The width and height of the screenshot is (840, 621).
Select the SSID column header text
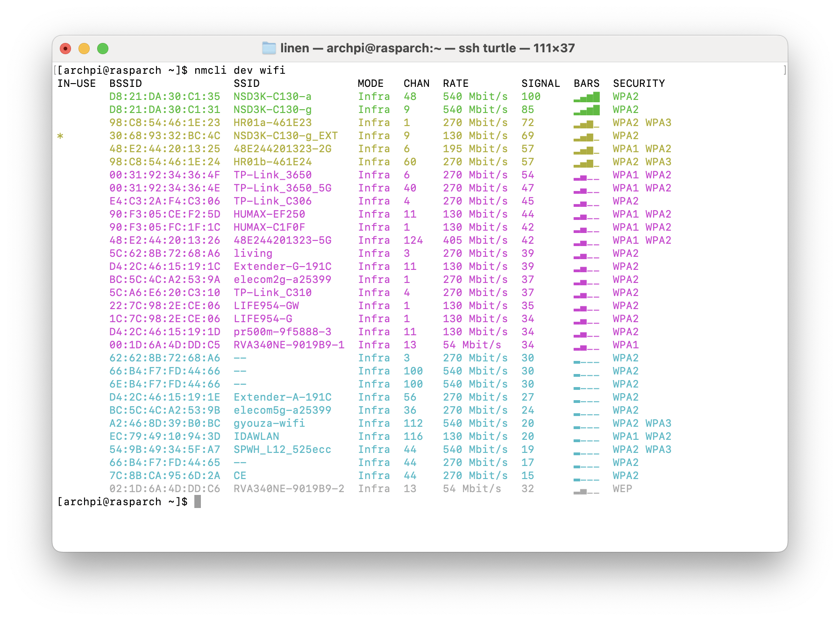[247, 83]
